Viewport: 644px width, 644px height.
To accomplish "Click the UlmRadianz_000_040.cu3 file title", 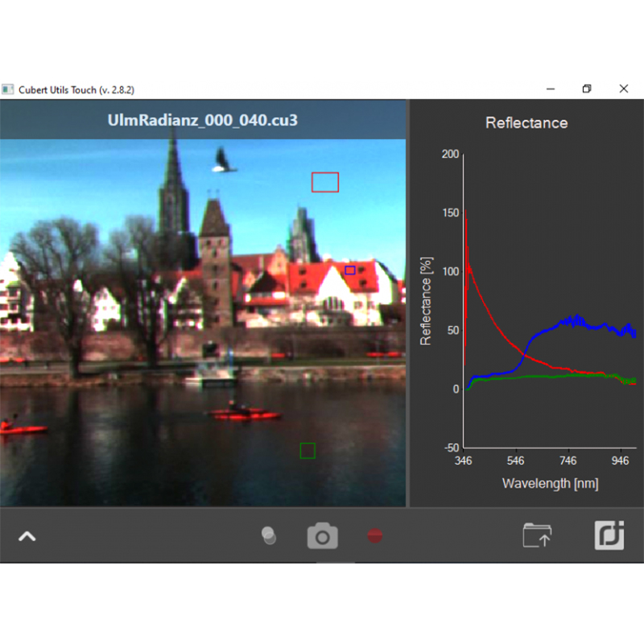I will (203, 120).
